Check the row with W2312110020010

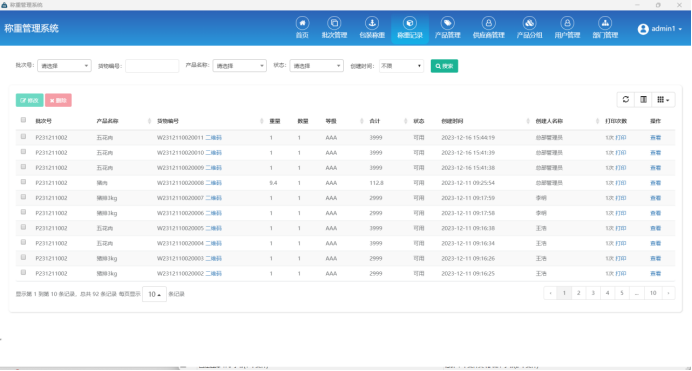(x=23, y=152)
